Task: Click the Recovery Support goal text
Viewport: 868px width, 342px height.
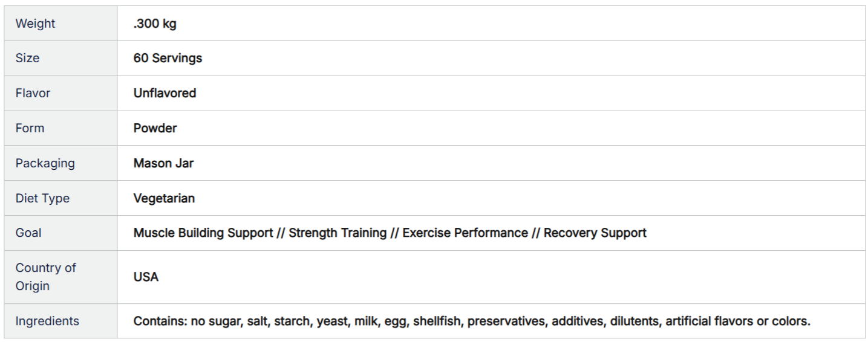Action: pos(595,233)
